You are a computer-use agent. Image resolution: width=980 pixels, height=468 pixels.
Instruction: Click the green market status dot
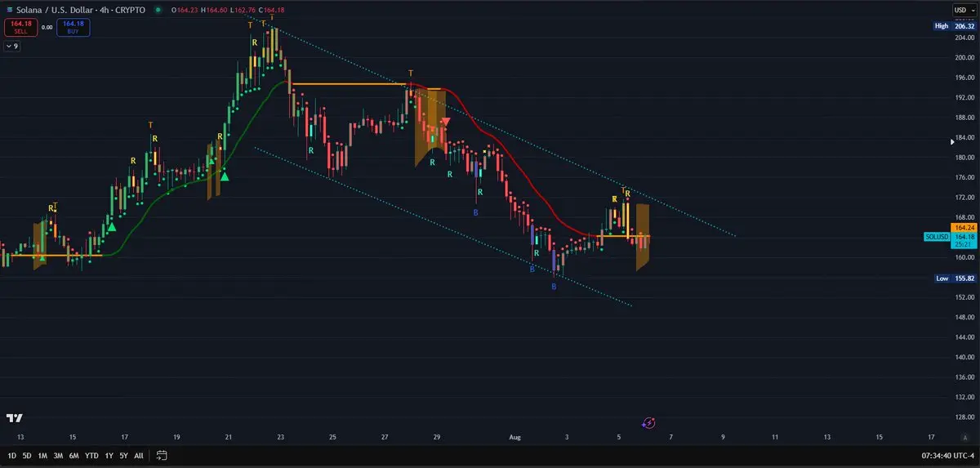point(158,10)
